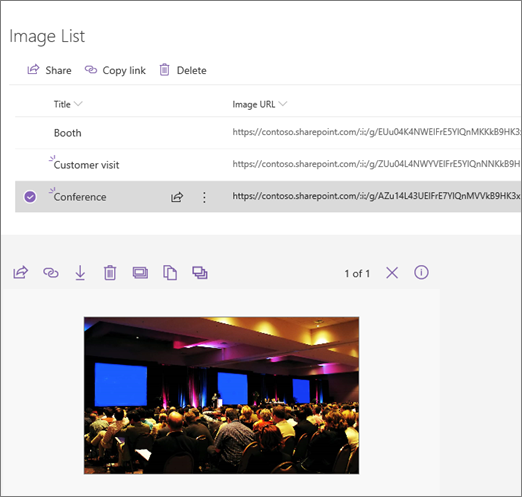The width and height of the screenshot is (522, 497).
Task: Click the trash icon beside Delete text
Action: point(164,70)
